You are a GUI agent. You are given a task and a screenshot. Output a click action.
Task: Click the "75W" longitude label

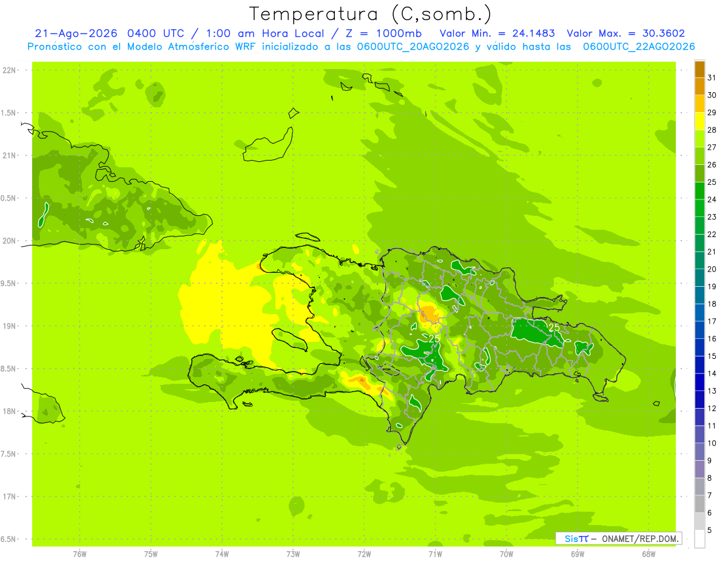pos(151,554)
